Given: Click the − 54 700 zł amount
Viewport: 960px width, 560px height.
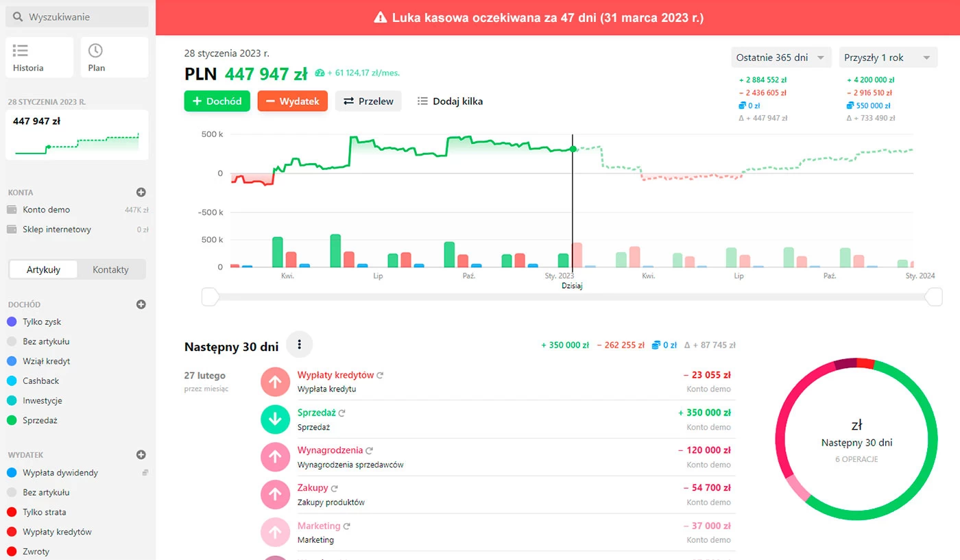Looking at the screenshot, I should (707, 488).
